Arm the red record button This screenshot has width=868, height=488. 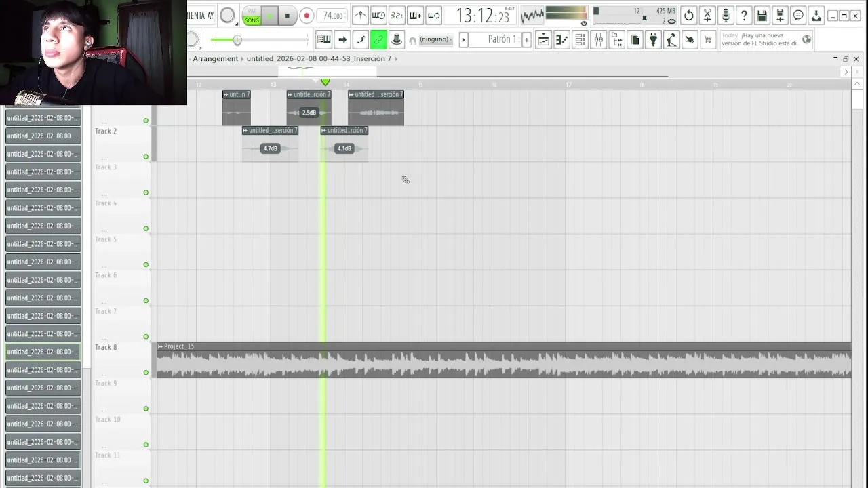coord(307,16)
